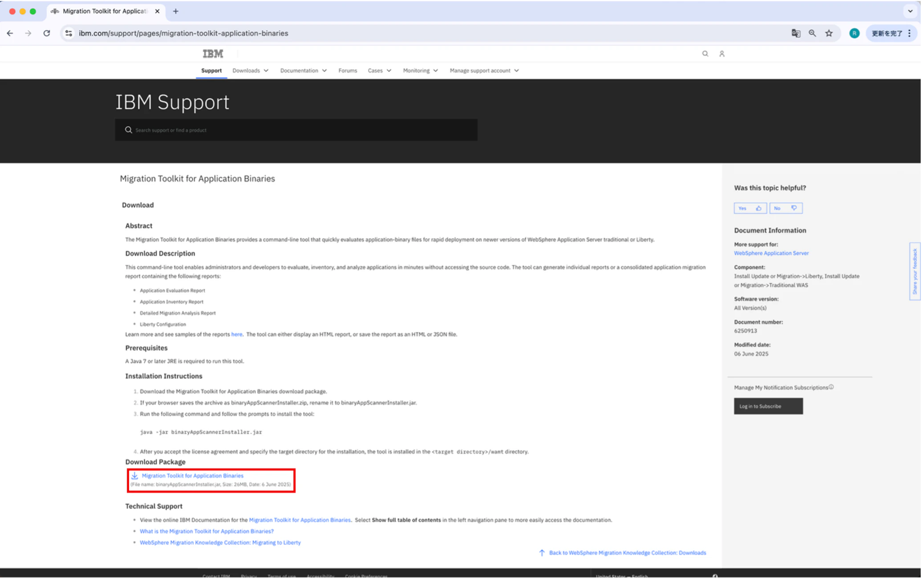Go forward using the browser forward arrow
Viewport: 924px width, 581px height.
(x=28, y=33)
